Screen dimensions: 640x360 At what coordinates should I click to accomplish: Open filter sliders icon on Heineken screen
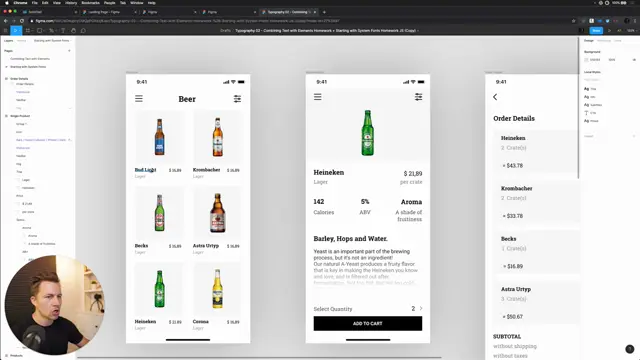pos(418,97)
